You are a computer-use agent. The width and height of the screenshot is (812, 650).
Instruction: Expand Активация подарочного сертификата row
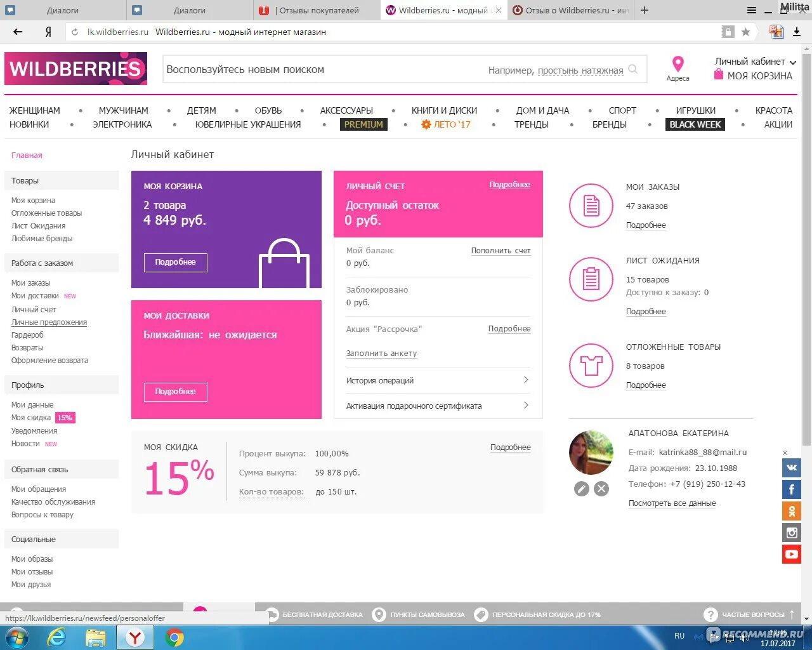click(438, 406)
